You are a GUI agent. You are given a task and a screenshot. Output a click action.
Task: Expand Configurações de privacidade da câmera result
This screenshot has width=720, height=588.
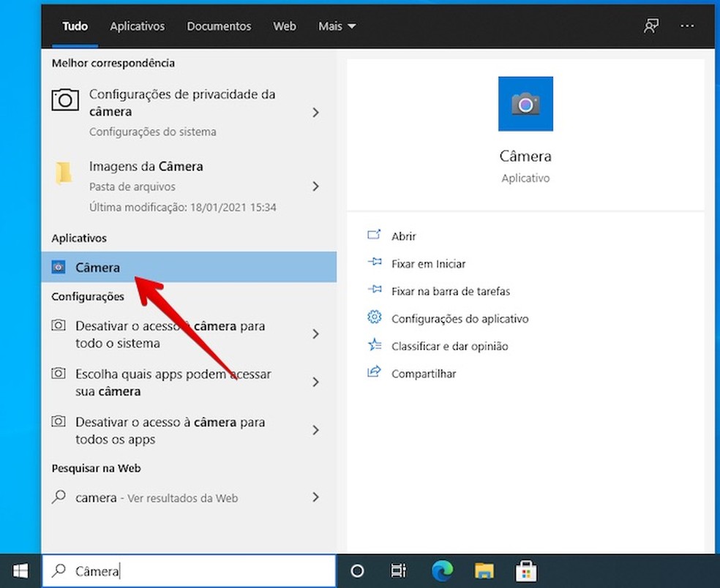click(x=315, y=113)
